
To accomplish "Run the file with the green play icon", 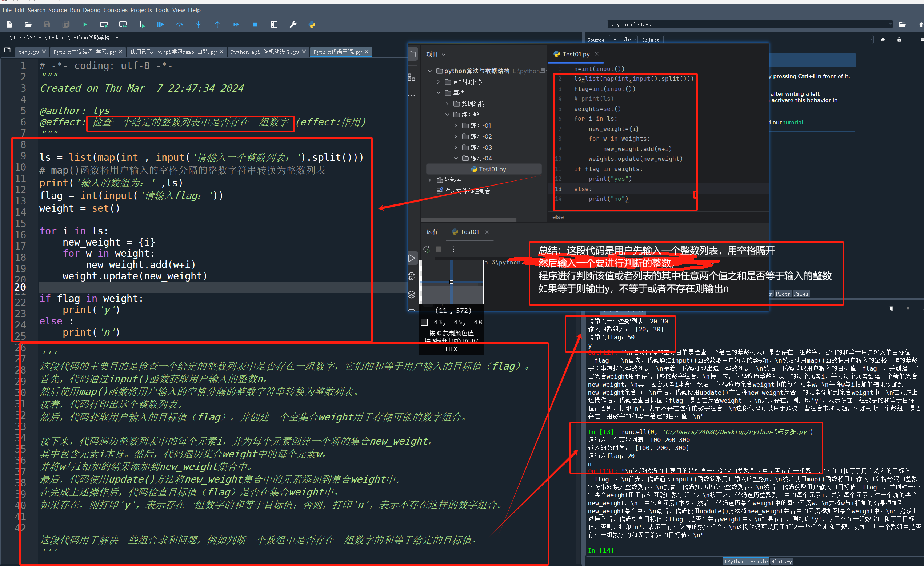I will 85,24.
